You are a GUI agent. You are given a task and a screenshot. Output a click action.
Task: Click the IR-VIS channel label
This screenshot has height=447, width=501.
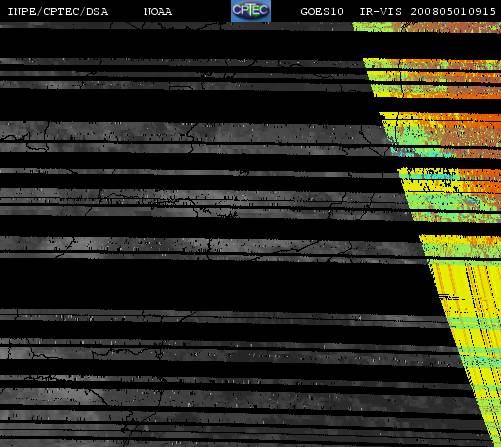381,12
